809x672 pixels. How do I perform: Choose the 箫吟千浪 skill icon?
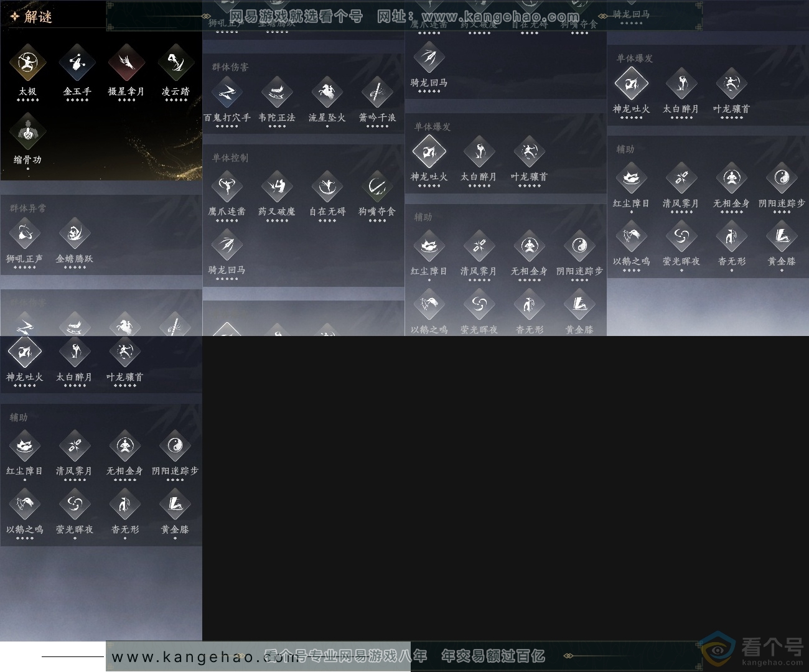(377, 93)
